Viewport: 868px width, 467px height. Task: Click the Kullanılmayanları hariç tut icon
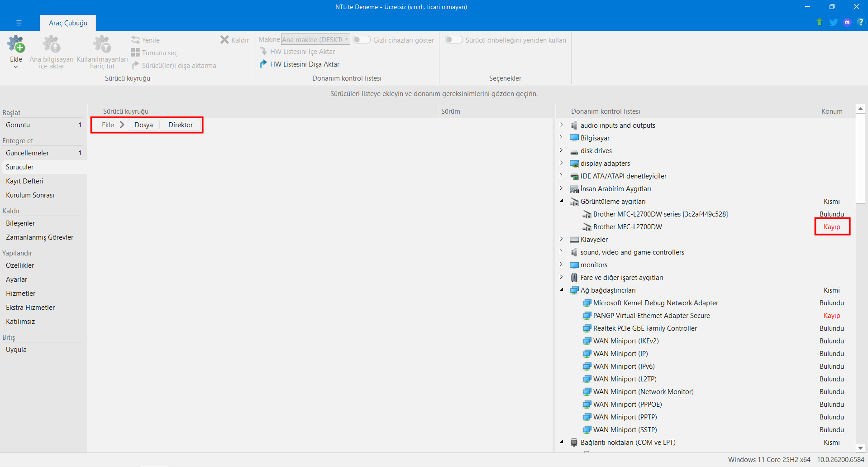click(x=102, y=44)
